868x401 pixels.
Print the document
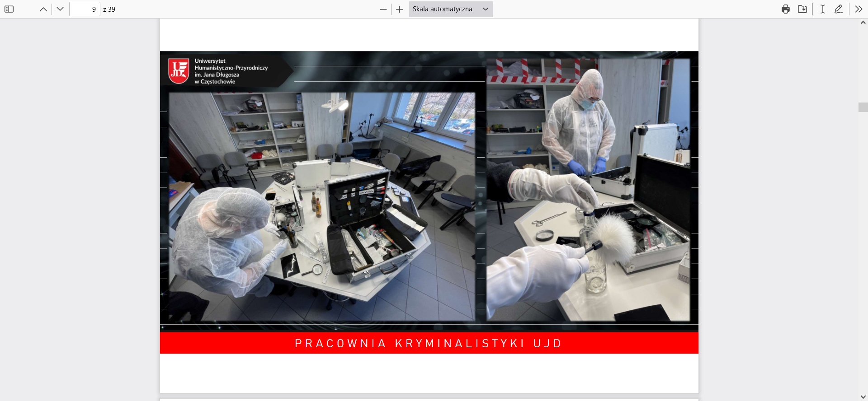pyautogui.click(x=786, y=9)
